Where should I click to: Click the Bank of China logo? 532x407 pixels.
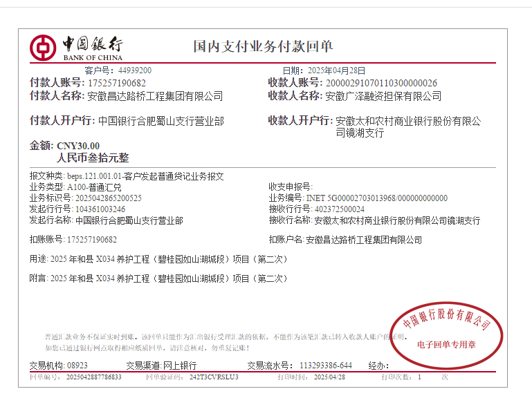click(76, 48)
